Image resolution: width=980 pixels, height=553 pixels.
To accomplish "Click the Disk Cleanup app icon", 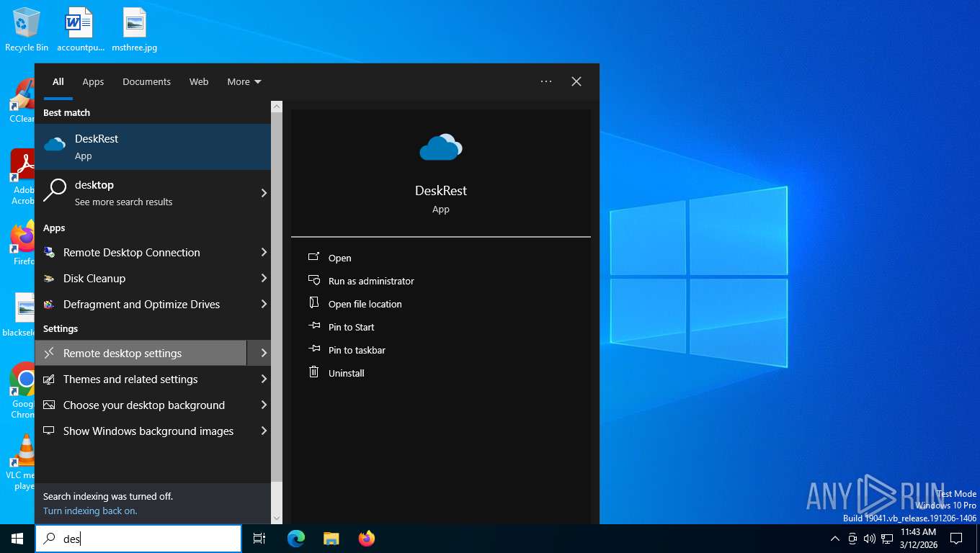I will (49, 279).
